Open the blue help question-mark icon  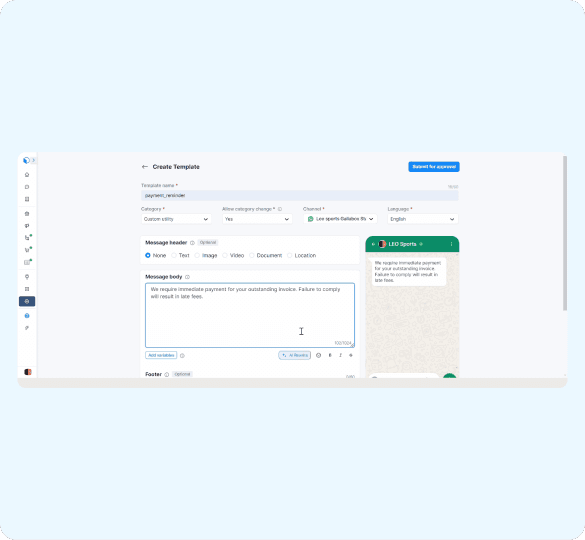click(27, 316)
